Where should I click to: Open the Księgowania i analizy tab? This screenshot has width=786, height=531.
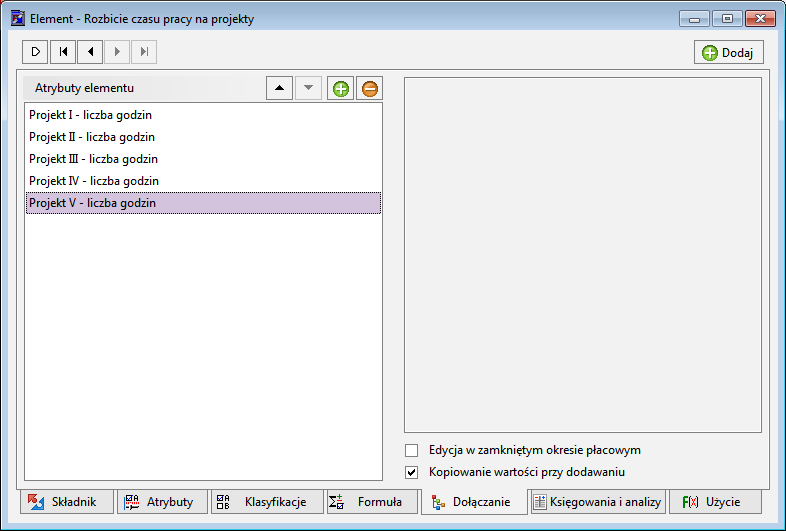coord(597,502)
